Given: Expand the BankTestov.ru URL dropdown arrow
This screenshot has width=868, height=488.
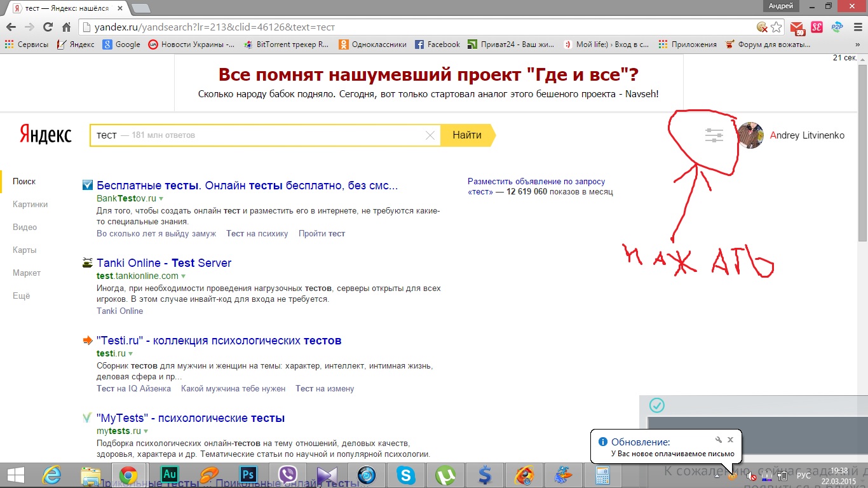Looking at the screenshot, I should [161, 199].
